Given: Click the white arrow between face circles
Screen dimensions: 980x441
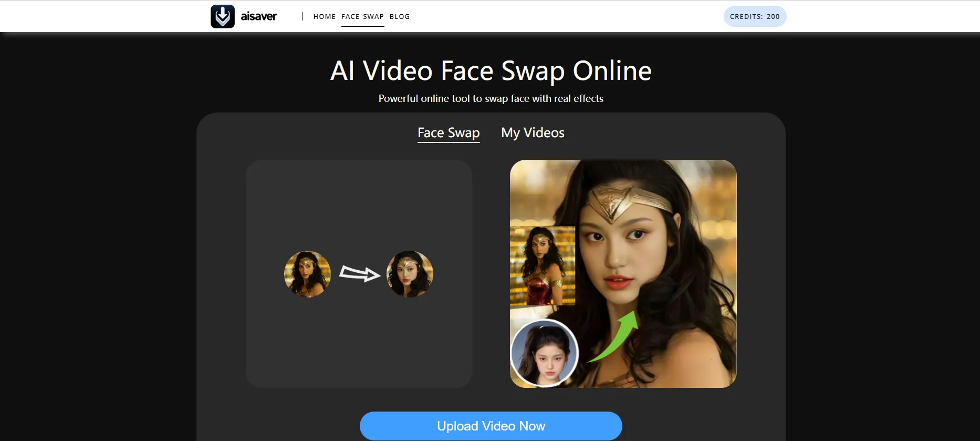Looking at the screenshot, I should tap(359, 273).
